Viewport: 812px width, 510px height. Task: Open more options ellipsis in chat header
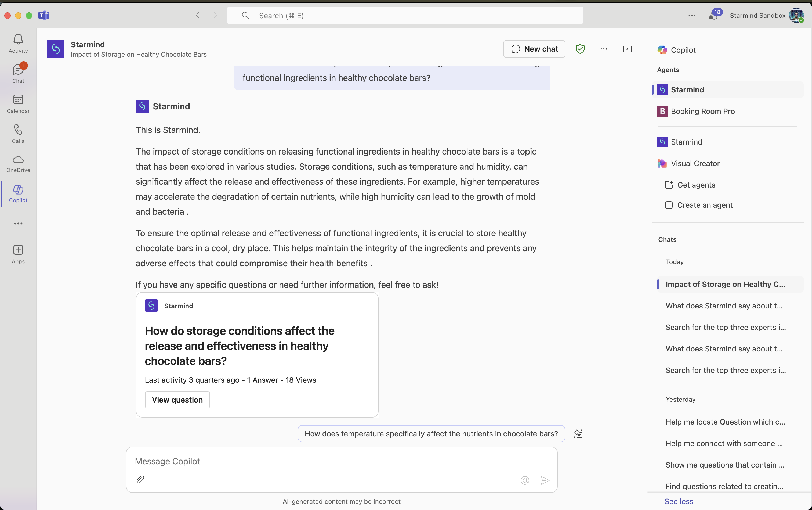[604, 49]
